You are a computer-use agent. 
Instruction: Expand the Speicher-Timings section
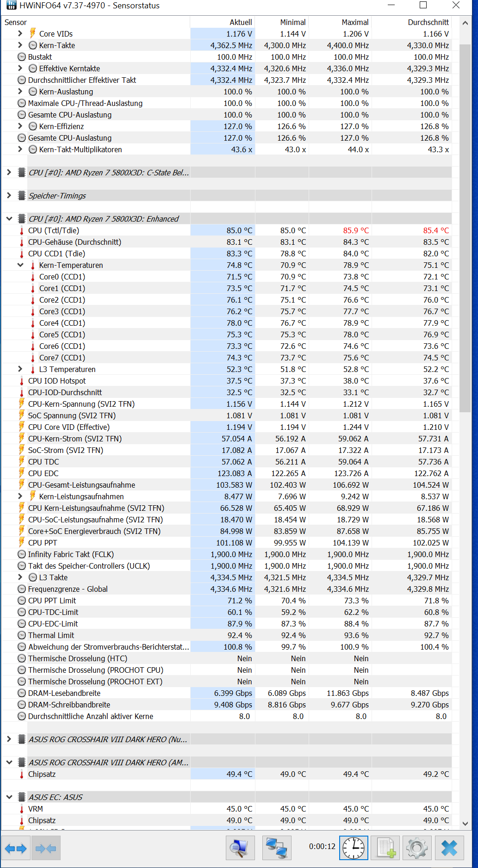(x=9, y=195)
